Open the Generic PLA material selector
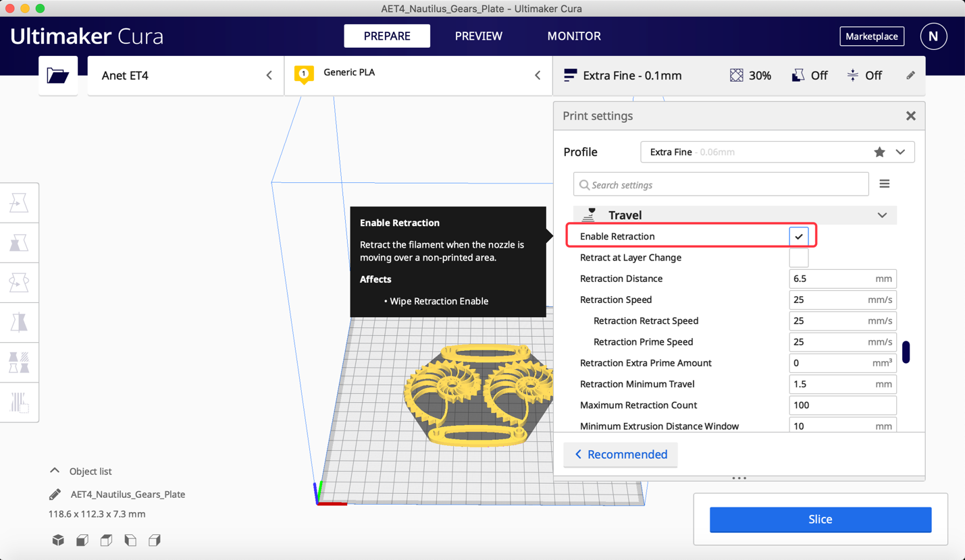Screen dimensions: 965x560 tap(419, 76)
